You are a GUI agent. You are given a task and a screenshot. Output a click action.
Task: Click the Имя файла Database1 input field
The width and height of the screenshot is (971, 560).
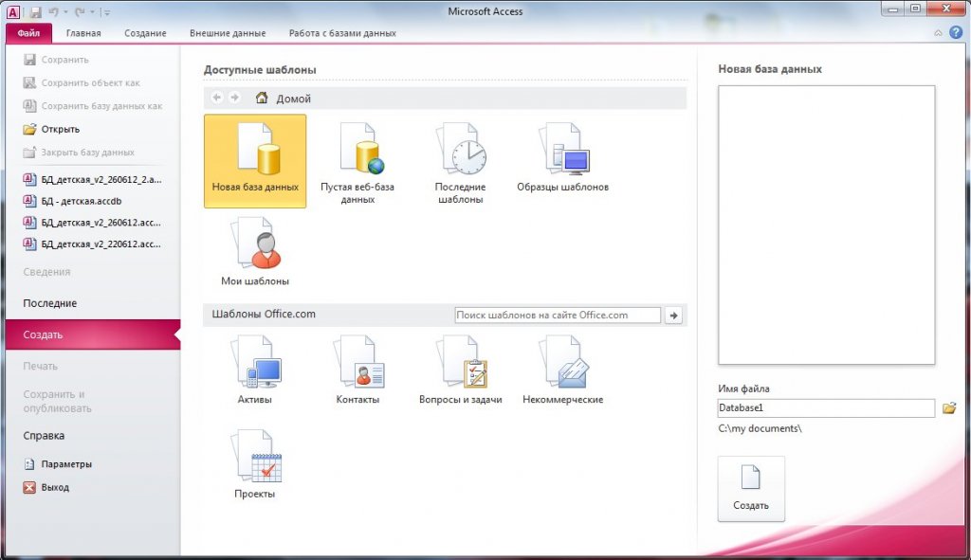coord(826,407)
